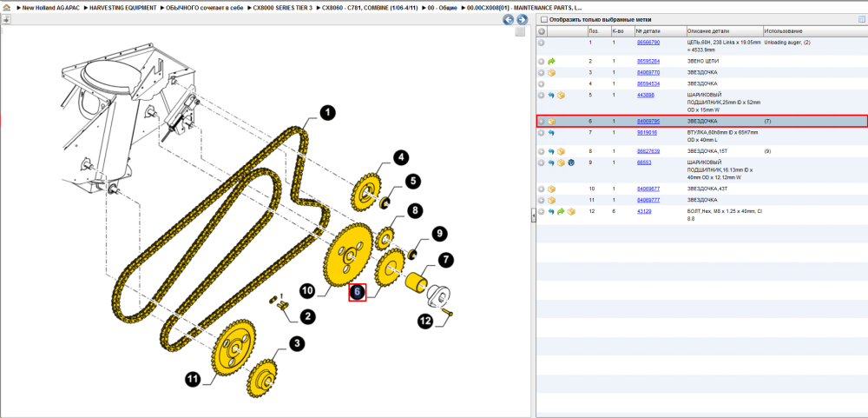
Task: Click the previous page blue arrow
Action: 508,20
